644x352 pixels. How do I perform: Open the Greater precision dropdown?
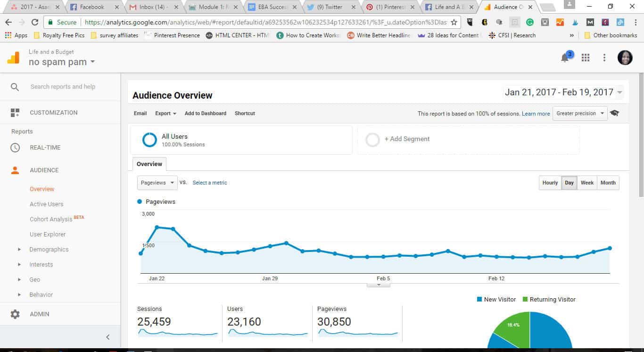(580, 113)
